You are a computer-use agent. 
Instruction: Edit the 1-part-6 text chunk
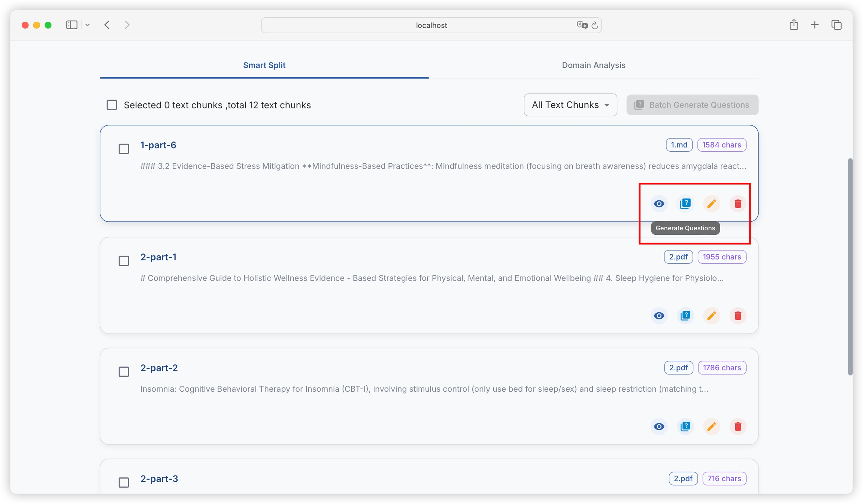pyautogui.click(x=711, y=204)
